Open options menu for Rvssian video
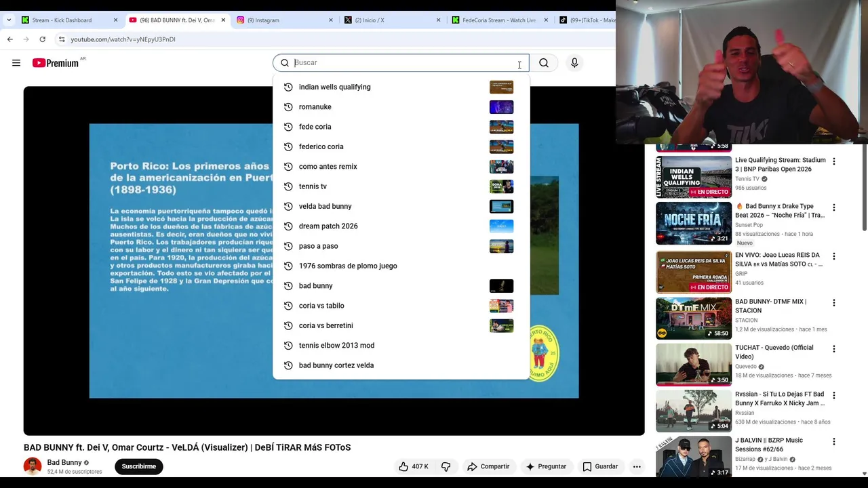Viewport: 868px width, 488px height. click(x=834, y=395)
